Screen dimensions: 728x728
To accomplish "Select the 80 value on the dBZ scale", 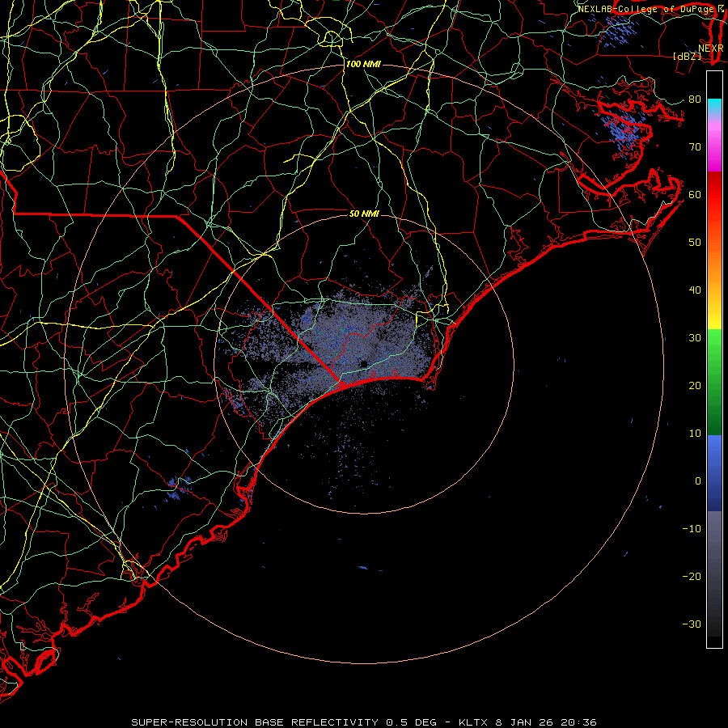I will 695,99.
